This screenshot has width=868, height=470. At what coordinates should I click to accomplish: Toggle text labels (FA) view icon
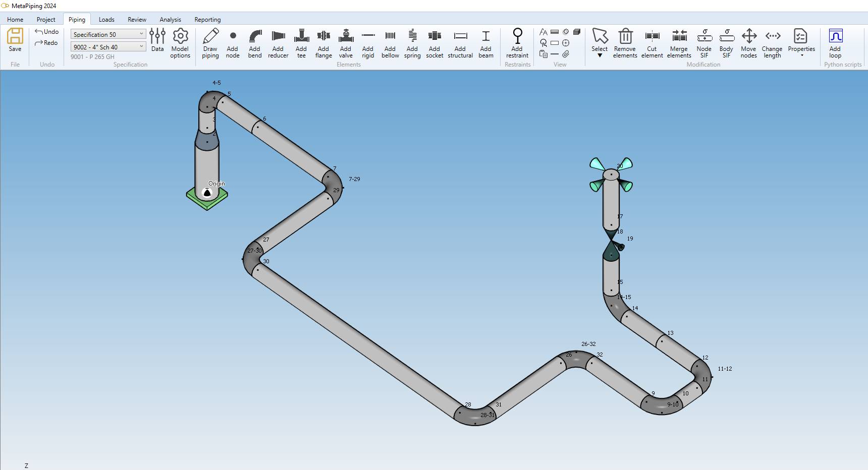pos(544,32)
